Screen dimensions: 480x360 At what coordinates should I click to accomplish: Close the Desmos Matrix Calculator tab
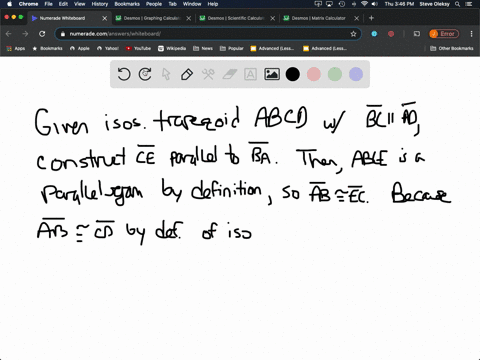tap(357, 18)
